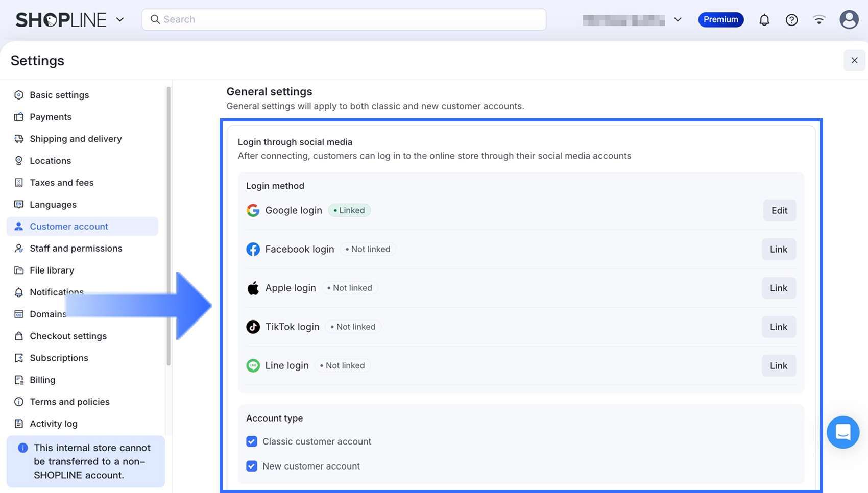Click the Billing sidebar icon
Image resolution: width=868 pixels, height=493 pixels.
click(19, 380)
